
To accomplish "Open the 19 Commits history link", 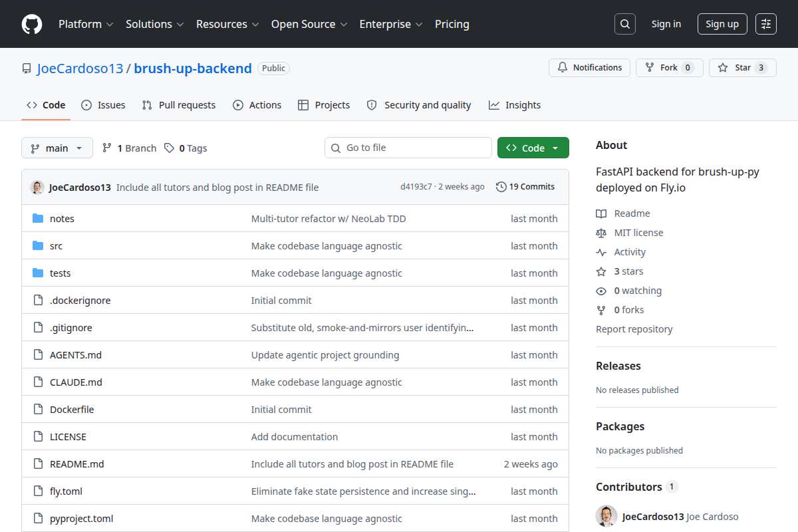I will tap(525, 187).
